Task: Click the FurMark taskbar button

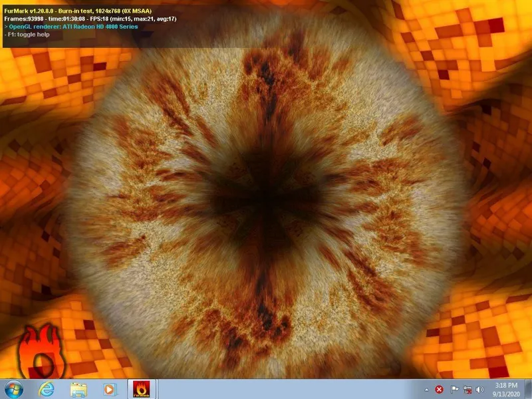Action: (x=141, y=388)
